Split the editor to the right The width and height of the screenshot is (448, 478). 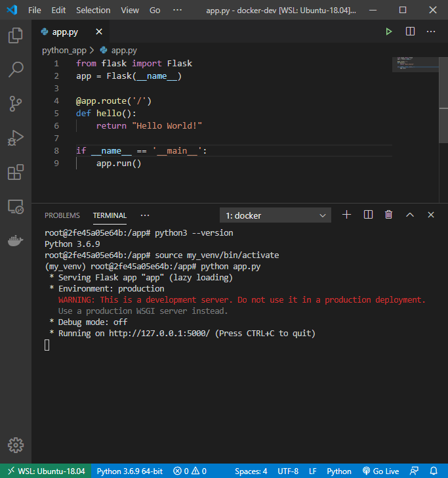tap(410, 32)
